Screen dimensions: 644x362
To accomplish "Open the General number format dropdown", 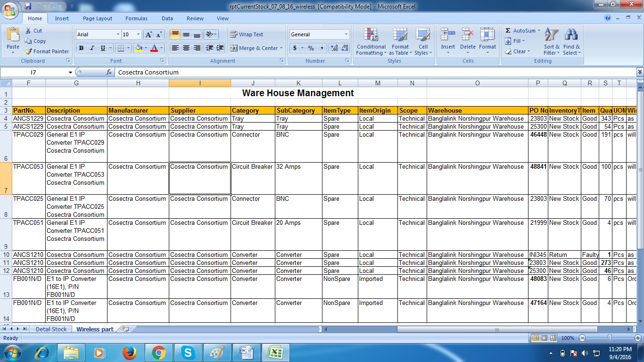I will 346,34.
